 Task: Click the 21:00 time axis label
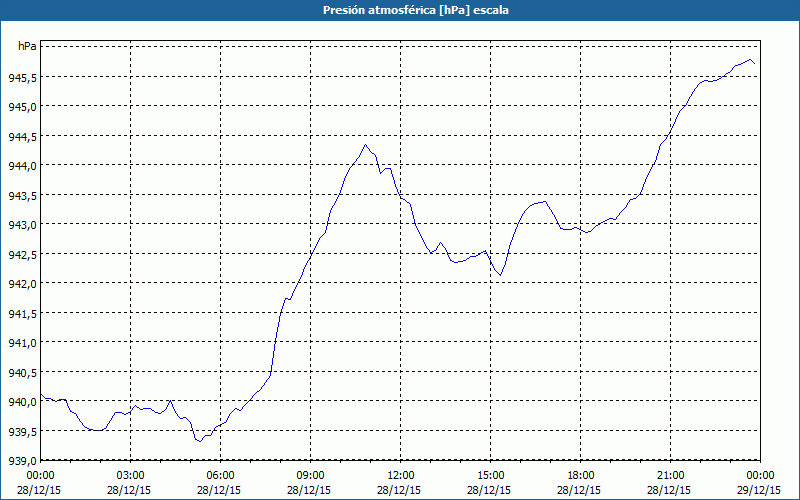point(670,476)
